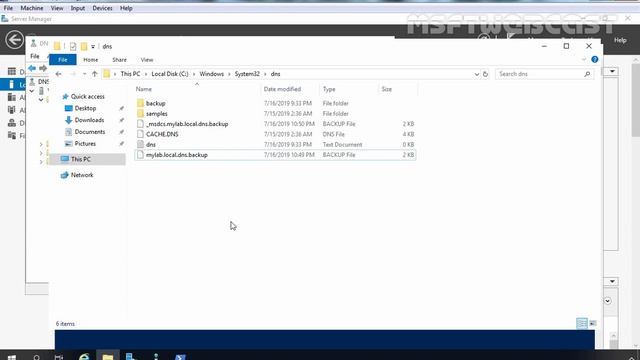The height and width of the screenshot is (360, 640).
Task: Click the Search dns input field
Action: (x=539, y=74)
